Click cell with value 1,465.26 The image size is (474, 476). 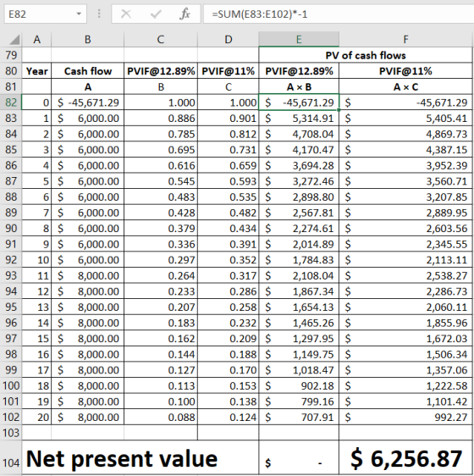[299, 323]
